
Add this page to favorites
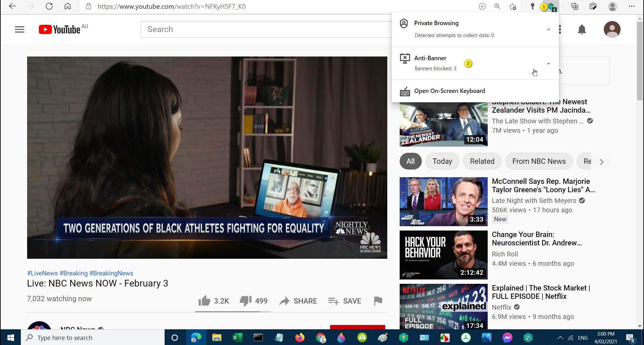pos(512,6)
